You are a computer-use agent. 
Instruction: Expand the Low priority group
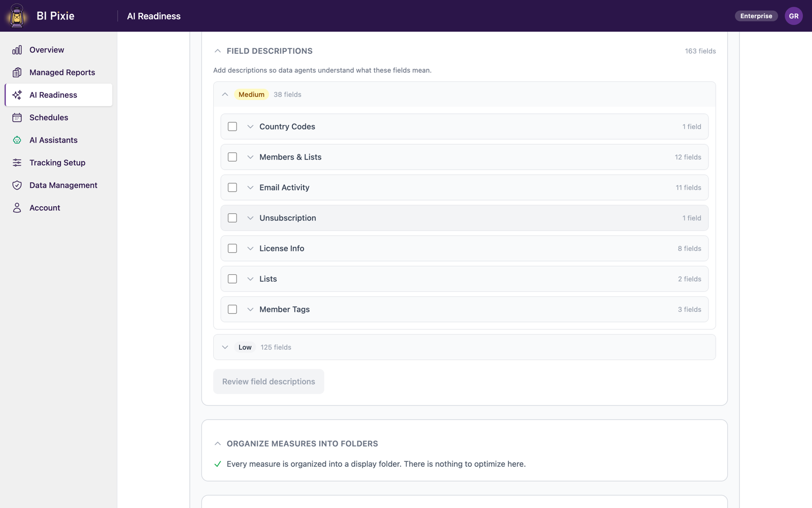225,347
